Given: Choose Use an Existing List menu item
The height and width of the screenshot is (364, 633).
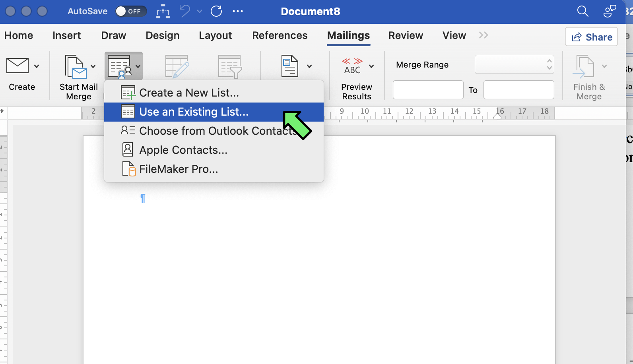Looking at the screenshot, I should point(214,112).
